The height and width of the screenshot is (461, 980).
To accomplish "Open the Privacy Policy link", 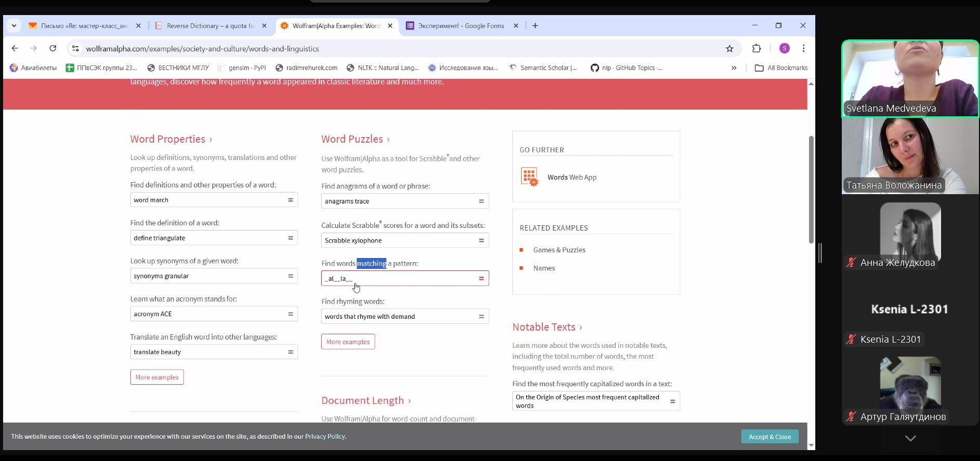I will click(325, 437).
